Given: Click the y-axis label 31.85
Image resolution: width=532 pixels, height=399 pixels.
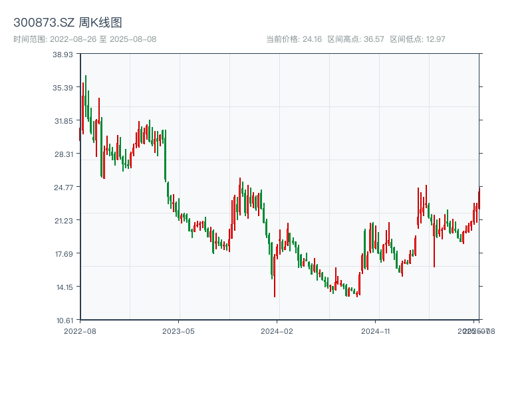Looking at the screenshot, I should coord(63,121).
